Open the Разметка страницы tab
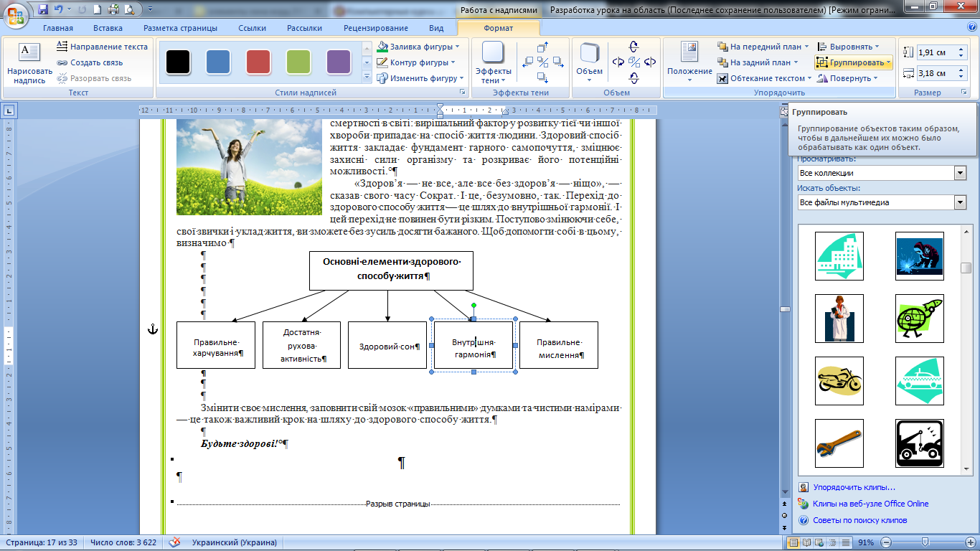 click(x=180, y=28)
